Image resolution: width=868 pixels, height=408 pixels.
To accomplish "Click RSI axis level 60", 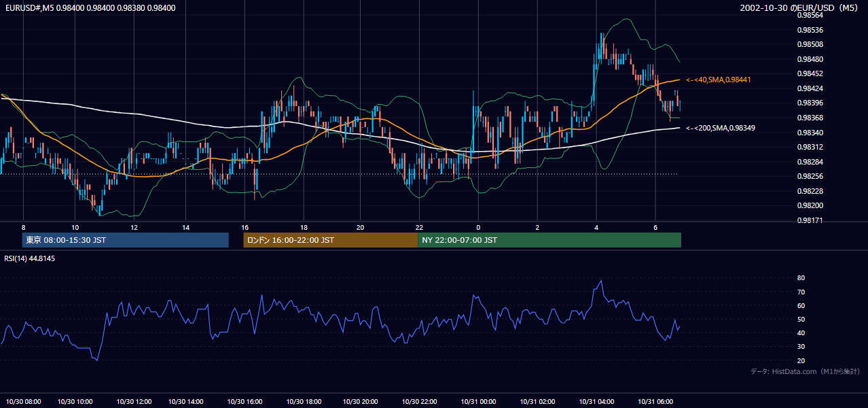I will click(801, 305).
